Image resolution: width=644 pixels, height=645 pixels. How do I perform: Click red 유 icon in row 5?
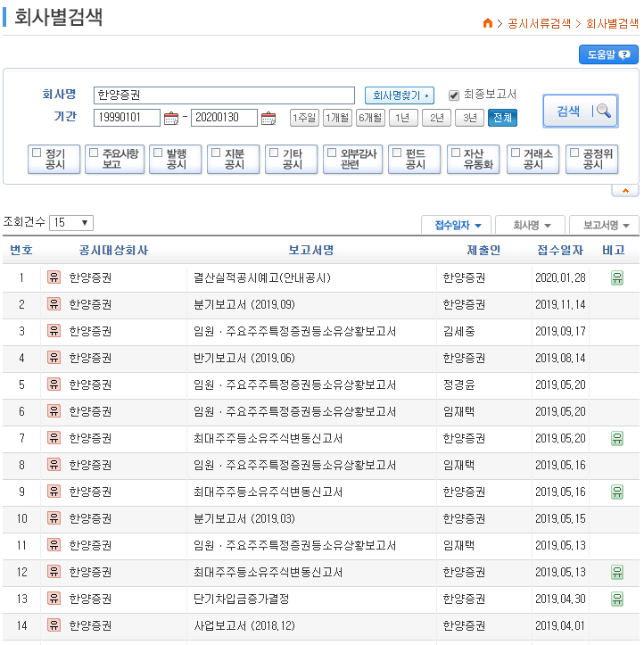[54, 385]
